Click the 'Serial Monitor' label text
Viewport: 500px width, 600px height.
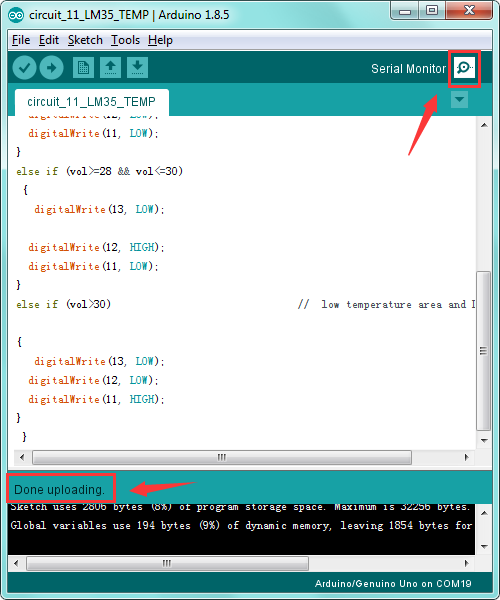tap(409, 69)
